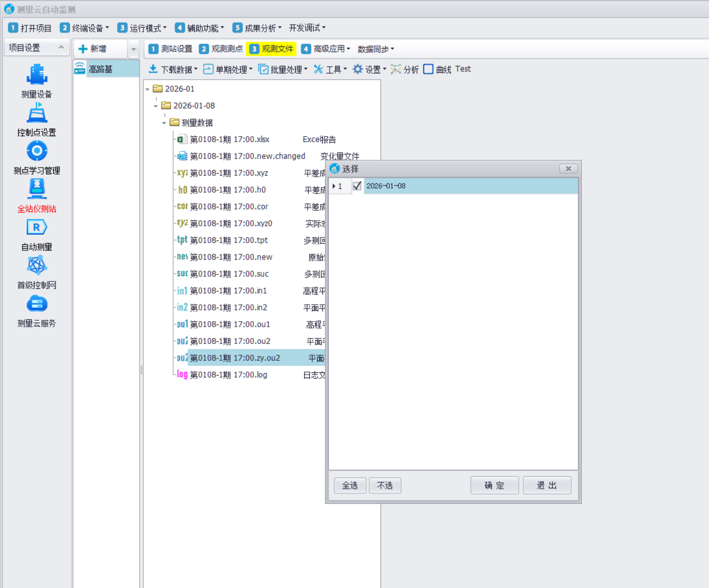Toggle the 曲线 checkbox
Screen dimensions: 709x588
(x=428, y=69)
